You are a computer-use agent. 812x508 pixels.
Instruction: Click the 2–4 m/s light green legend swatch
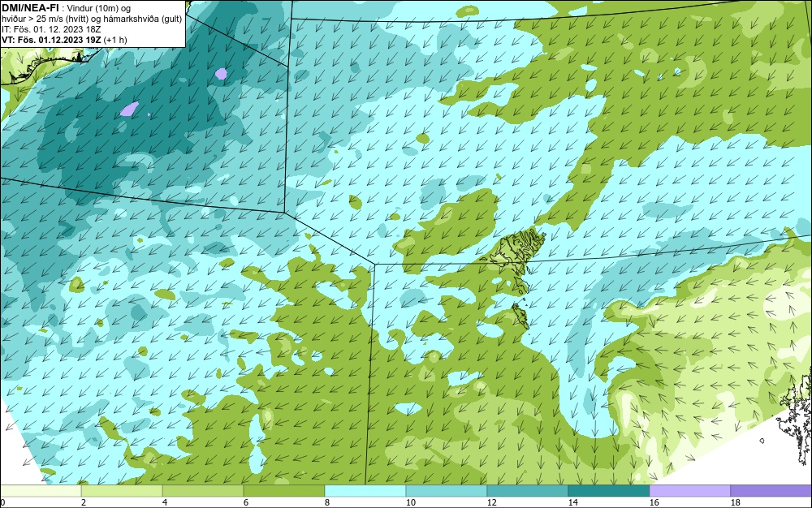coord(122,490)
